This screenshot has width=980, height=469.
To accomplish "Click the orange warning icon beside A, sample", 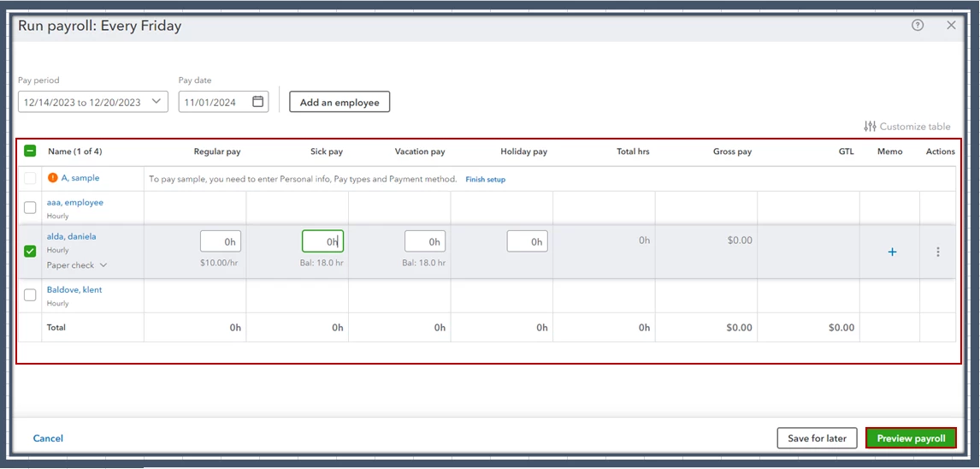I will [x=52, y=178].
